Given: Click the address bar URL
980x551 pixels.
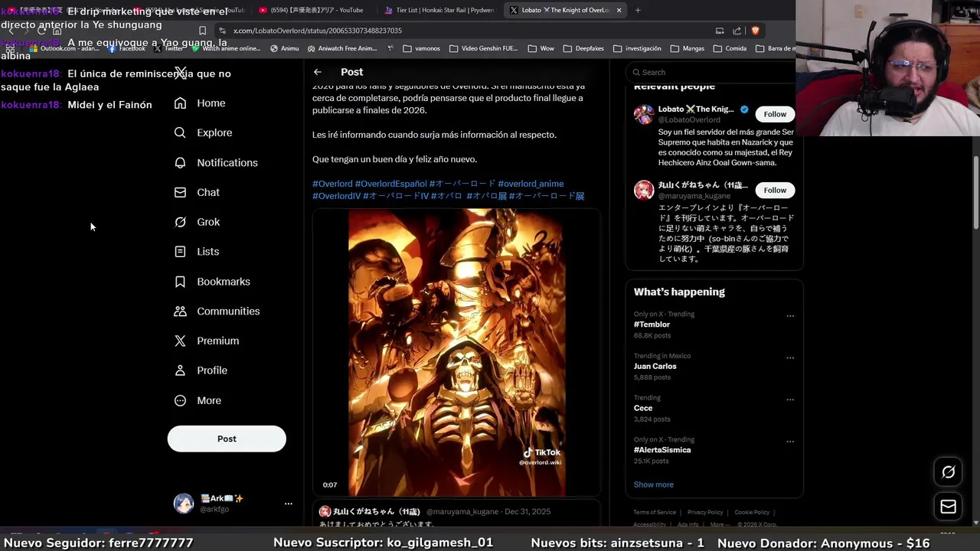Looking at the screenshot, I should (318, 31).
